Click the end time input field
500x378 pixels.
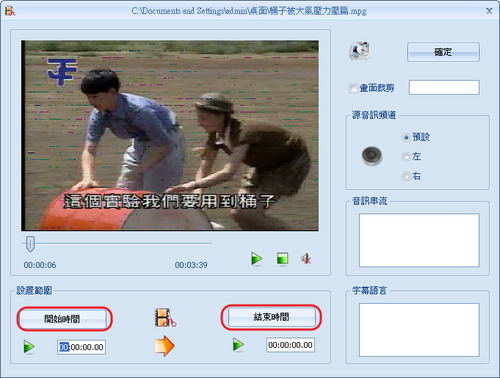[290, 345]
